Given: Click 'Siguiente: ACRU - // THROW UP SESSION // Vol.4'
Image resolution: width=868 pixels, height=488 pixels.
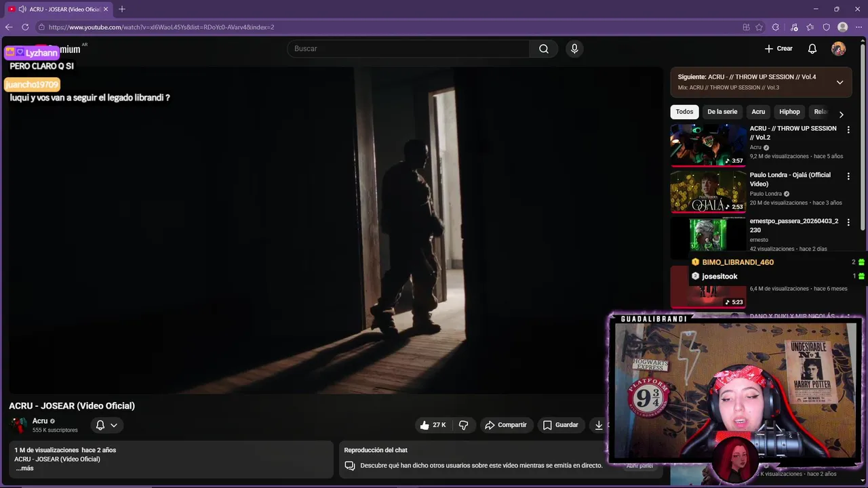Looking at the screenshot, I should pyautogui.click(x=747, y=77).
